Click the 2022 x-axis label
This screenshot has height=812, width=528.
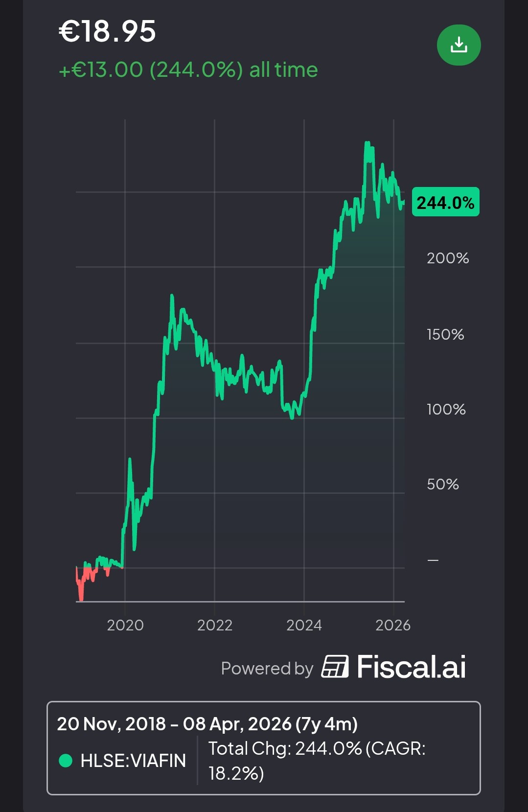point(215,625)
